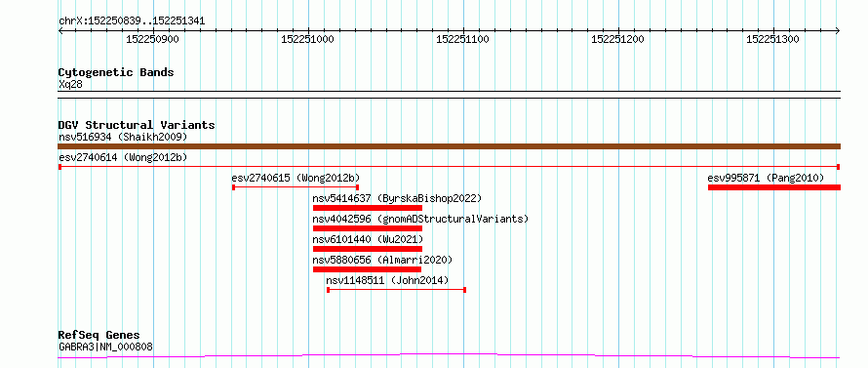This screenshot has width=868, height=368.
Task: Click the 152250900 ruler position
Action: [x=153, y=39]
